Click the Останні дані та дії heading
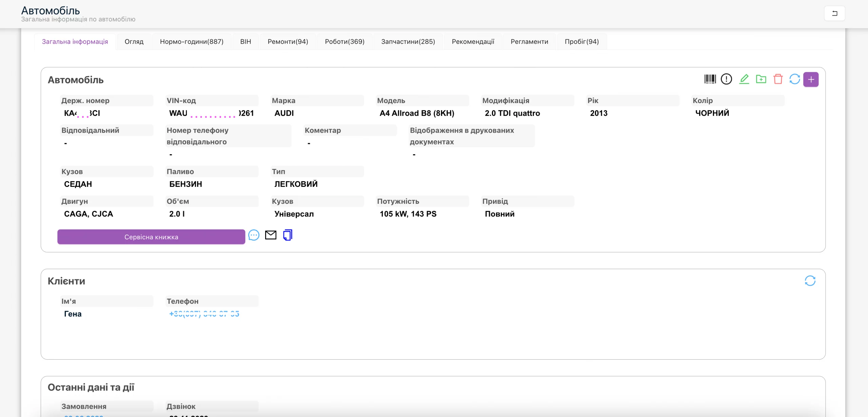 tap(91, 387)
